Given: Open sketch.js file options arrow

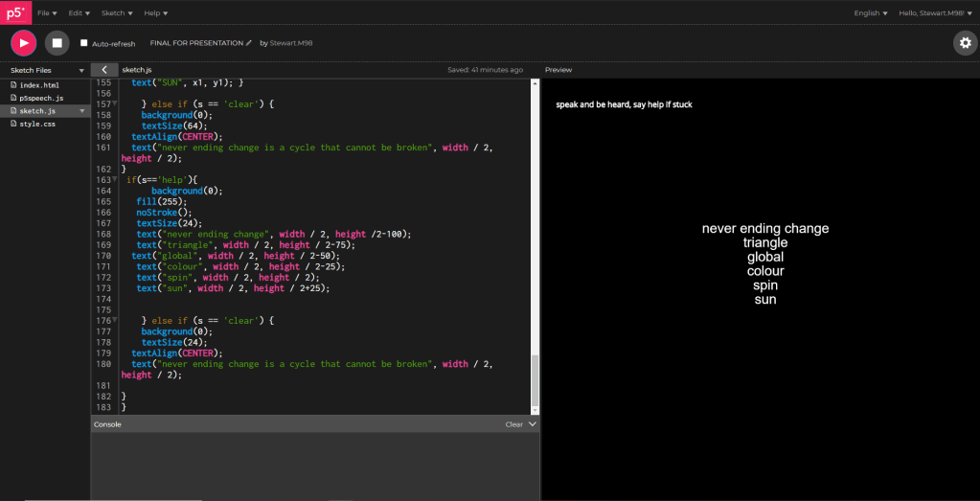Looking at the screenshot, I should [81, 111].
